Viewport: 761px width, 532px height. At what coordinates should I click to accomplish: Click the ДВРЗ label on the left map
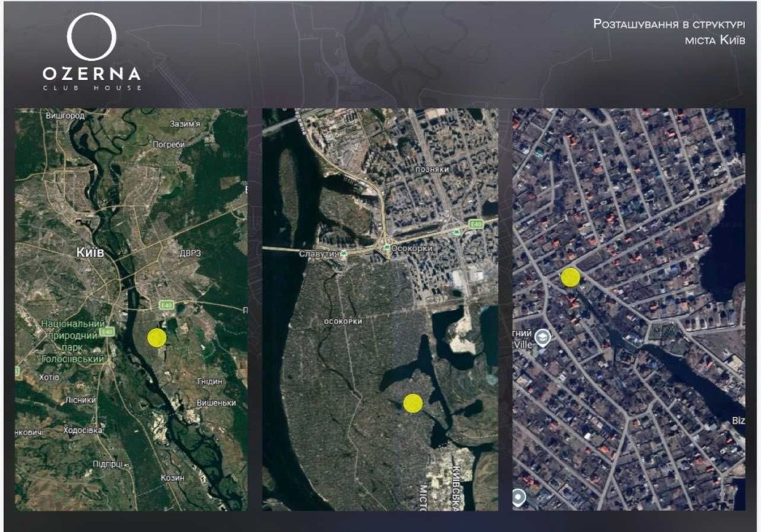189,253
